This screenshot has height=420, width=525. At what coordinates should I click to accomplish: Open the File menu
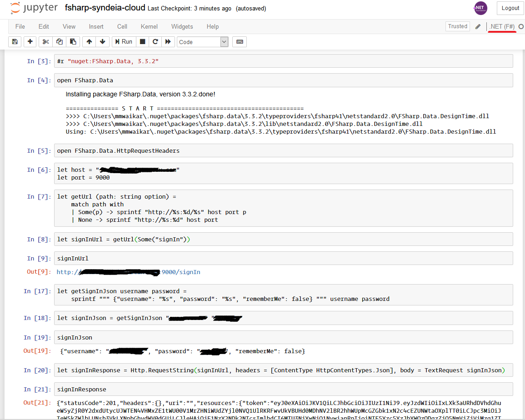tap(20, 26)
